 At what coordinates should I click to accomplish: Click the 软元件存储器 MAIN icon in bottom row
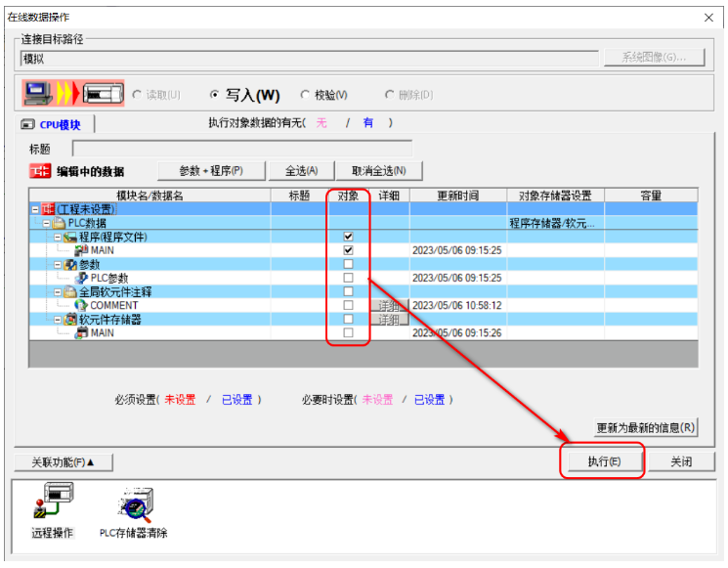[x=81, y=332]
